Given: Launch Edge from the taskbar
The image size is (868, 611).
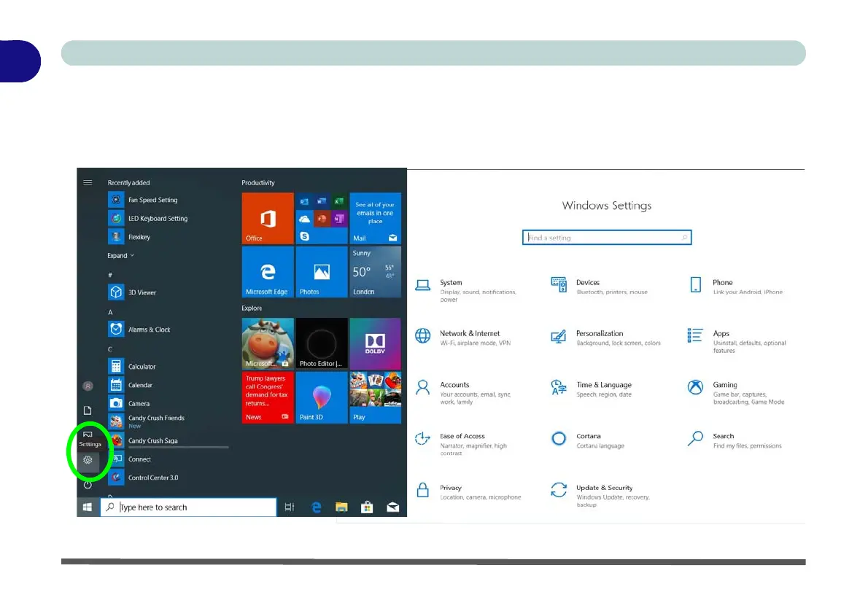Looking at the screenshot, I should [x=316, y=507].
